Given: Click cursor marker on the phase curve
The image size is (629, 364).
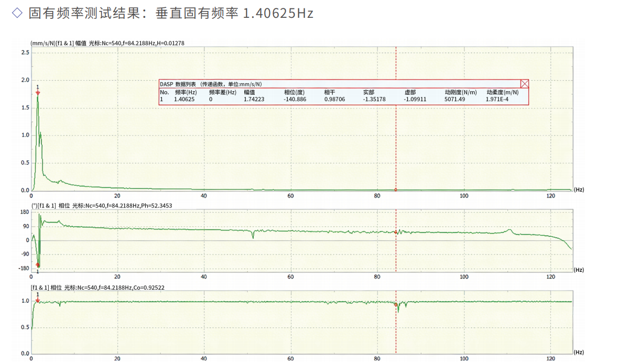Looking at the screenshot, I should click(396, 232).
